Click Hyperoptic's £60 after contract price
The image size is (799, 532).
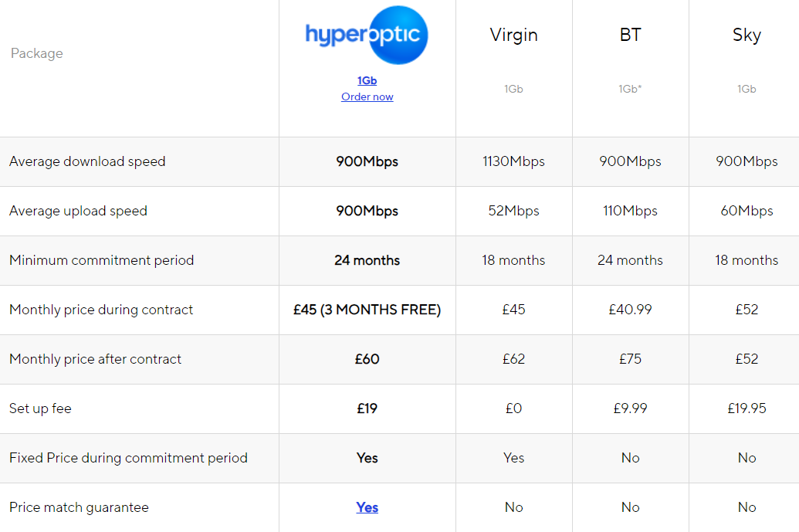pyautogui.click(x=367, y=359)
